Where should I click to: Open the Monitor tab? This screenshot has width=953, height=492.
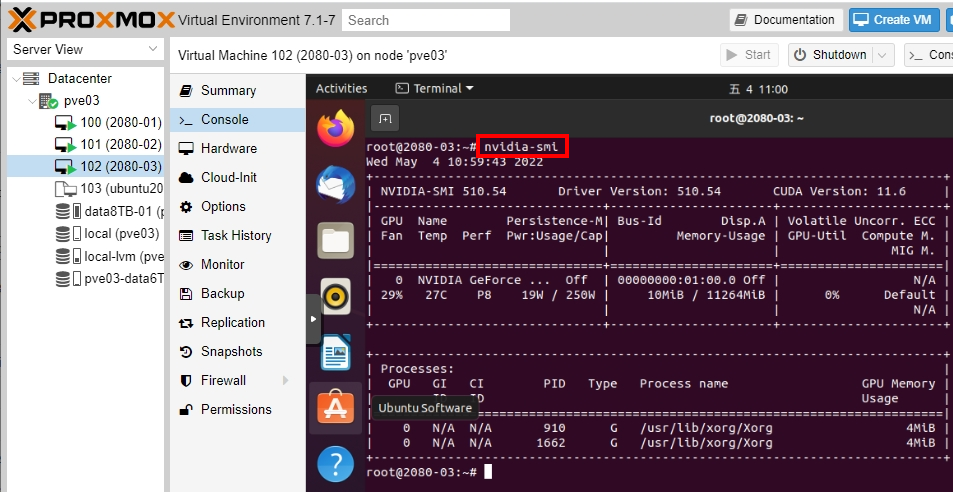point(238,264)
